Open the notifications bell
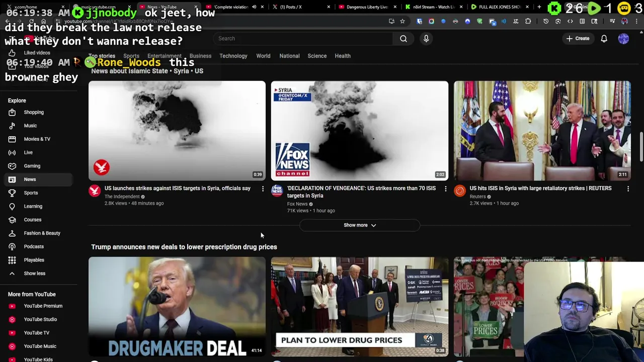This screenshot has height=362, width=644. pos(604,38)
